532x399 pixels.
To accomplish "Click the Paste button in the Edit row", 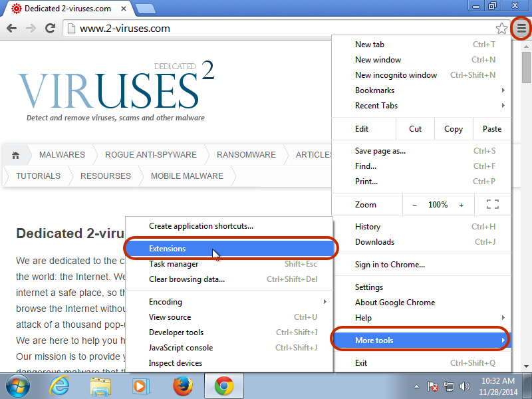I will (x=492, y=129).
